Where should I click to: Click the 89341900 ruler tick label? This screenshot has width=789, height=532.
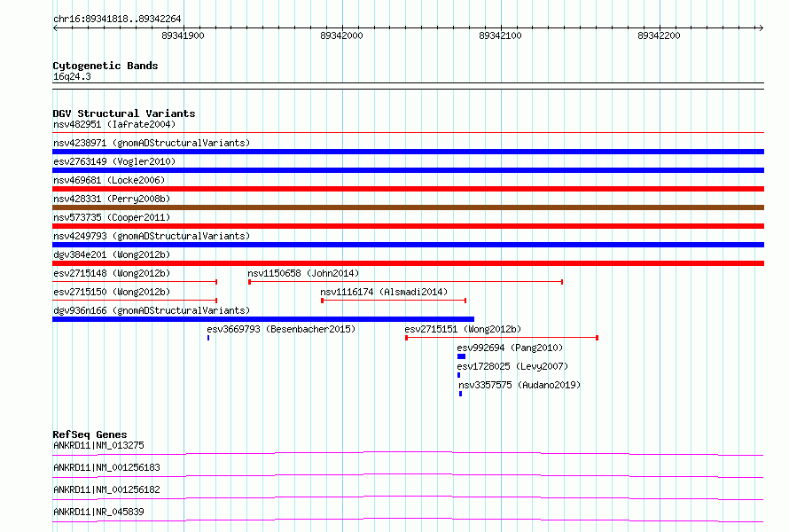coord(183,35)
